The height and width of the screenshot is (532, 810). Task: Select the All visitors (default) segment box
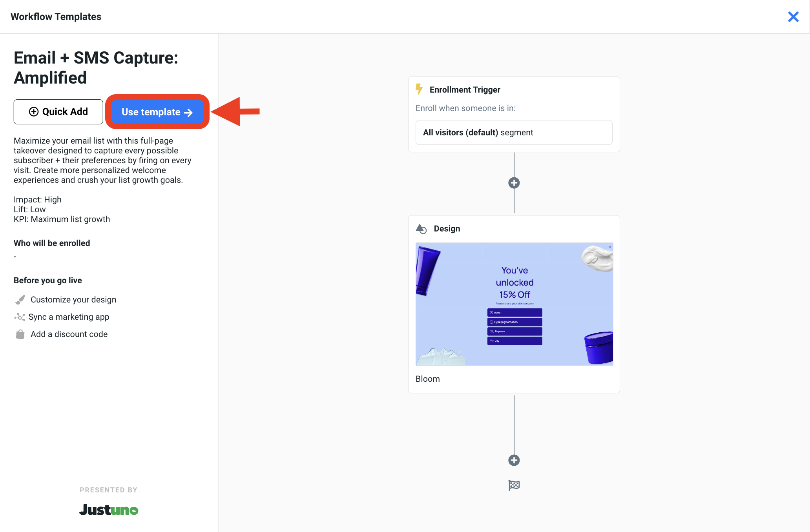514,133
